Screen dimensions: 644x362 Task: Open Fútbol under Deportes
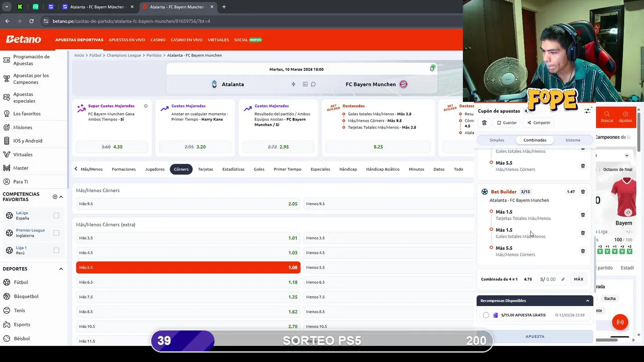click(x=21, y=282)
